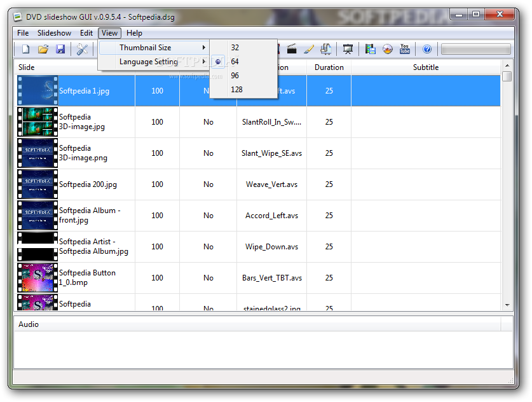
Task: Open the Help menu
Action: pos(134,33)
